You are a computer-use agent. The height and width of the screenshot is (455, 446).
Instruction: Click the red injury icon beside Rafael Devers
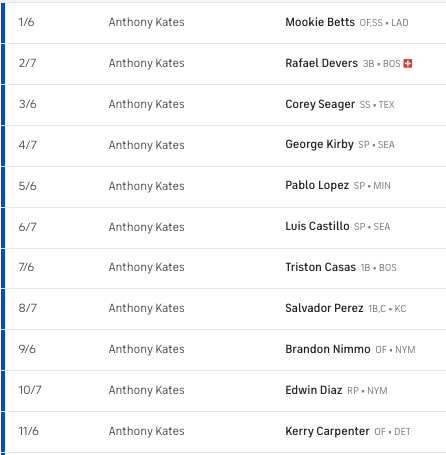[x=408, y=63]
